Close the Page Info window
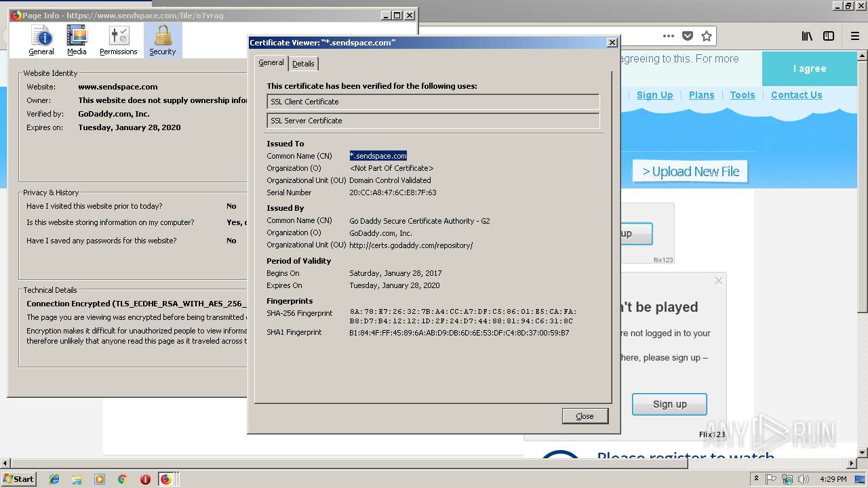Screen dimensions: 868x488 [x=410, y=15]
